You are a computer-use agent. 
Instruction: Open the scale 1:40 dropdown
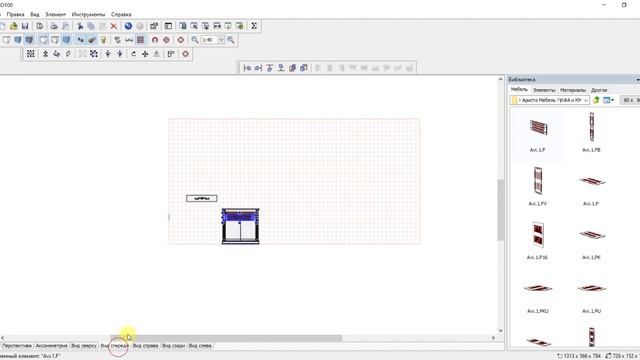tap(221, 40)
